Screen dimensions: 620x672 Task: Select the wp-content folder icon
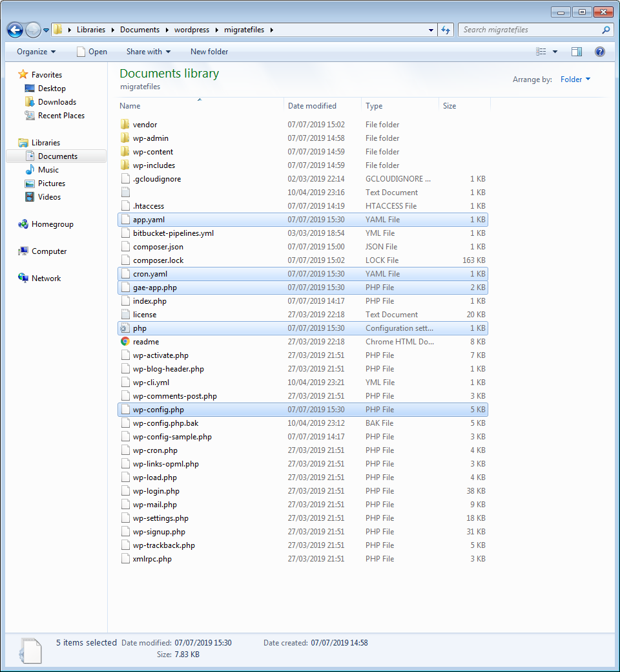pos(125,152)
